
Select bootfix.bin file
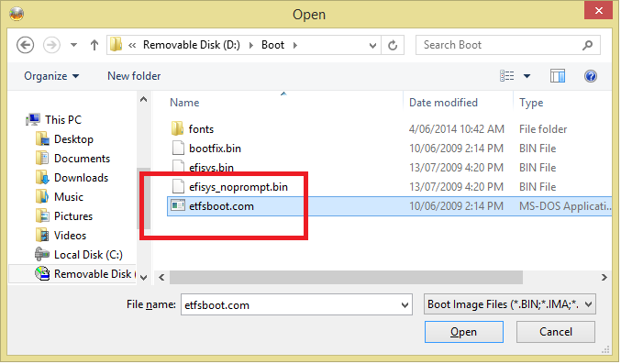click(x=215, y=149)
